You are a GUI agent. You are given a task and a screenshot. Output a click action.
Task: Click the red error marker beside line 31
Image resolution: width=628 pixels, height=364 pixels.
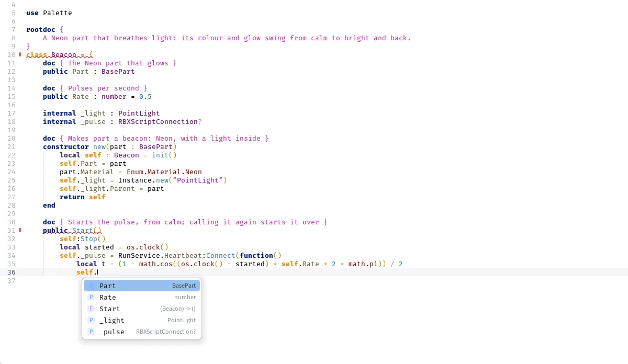coord(20,230)
